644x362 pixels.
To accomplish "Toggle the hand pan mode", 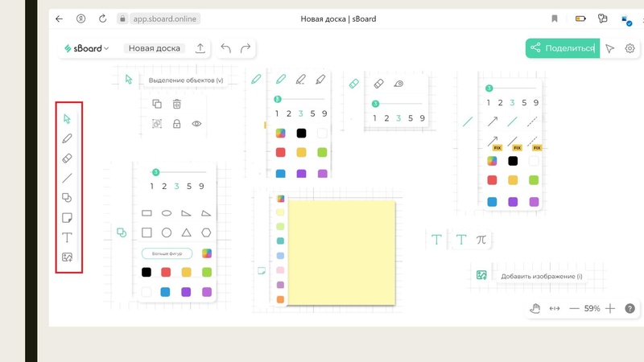I will [535, 308].
